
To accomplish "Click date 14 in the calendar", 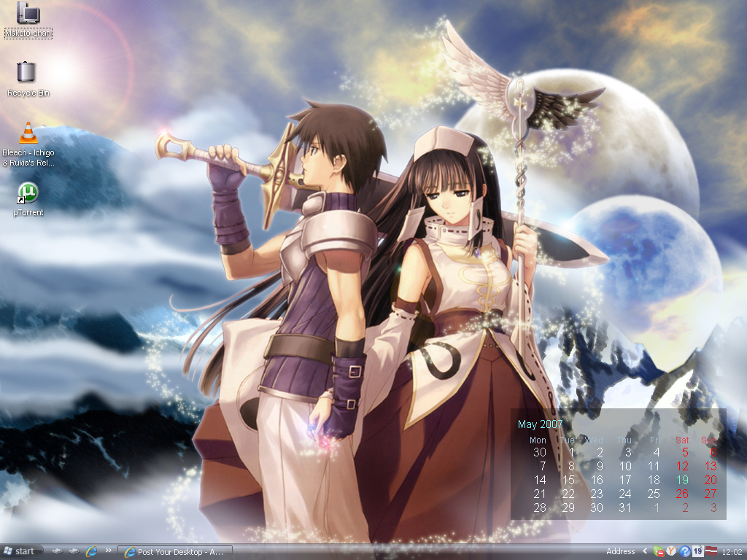I will (540, 480).
